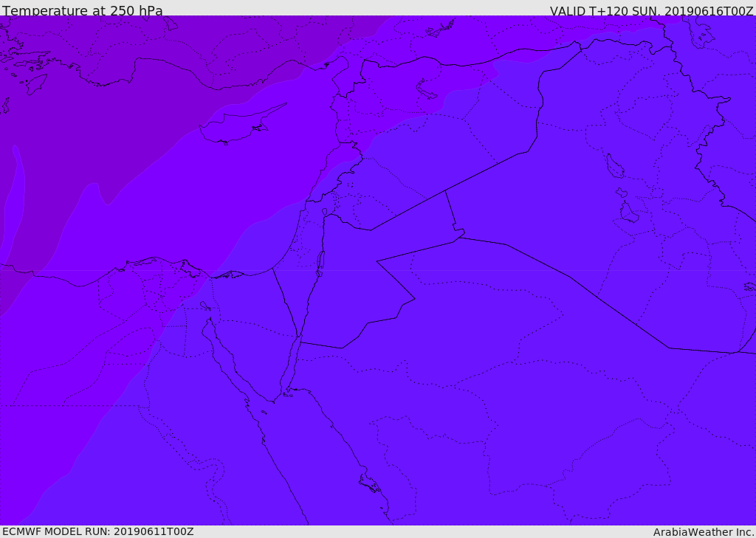Click the 'Temperature at 250 hPa' title
This screenshot has width=756, height=538.
[x=83, y=10]
